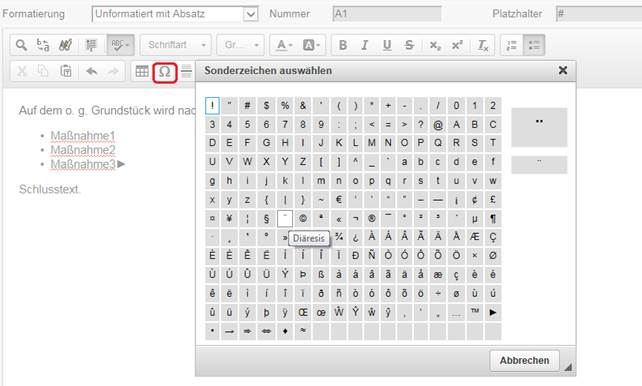Click the Omega special character icon

[x=165, y=72]
